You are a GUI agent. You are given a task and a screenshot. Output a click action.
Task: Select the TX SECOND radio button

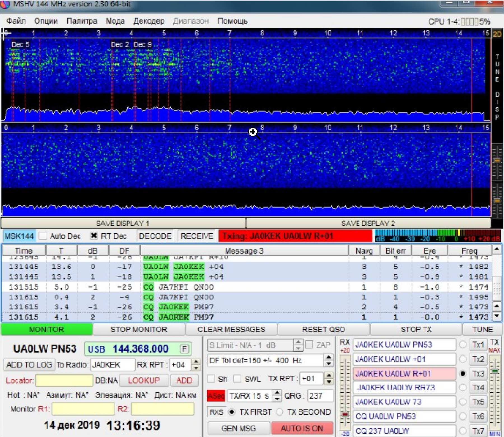279,412
